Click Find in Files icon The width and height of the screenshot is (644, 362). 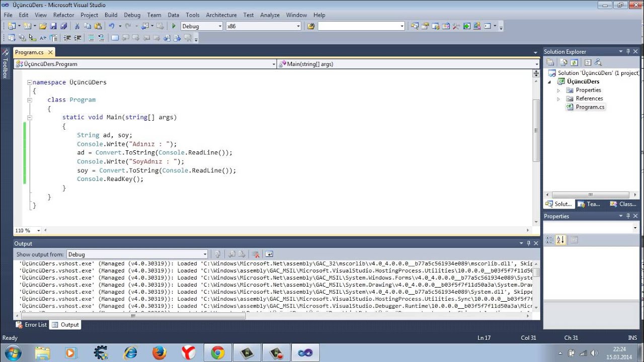point(311,26)
